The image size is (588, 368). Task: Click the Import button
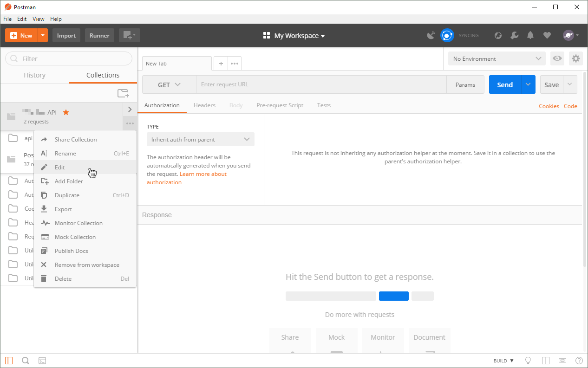click(66, 35)
